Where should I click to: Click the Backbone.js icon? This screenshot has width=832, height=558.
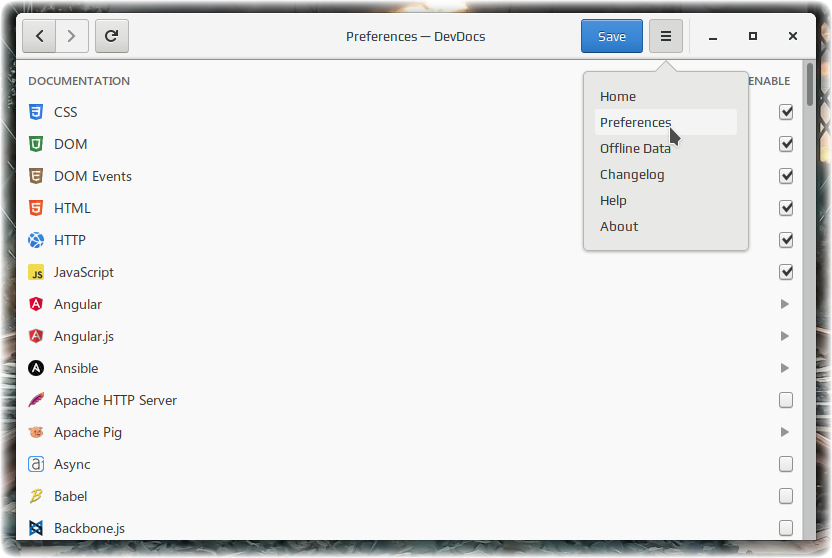[x=36, y=528]
